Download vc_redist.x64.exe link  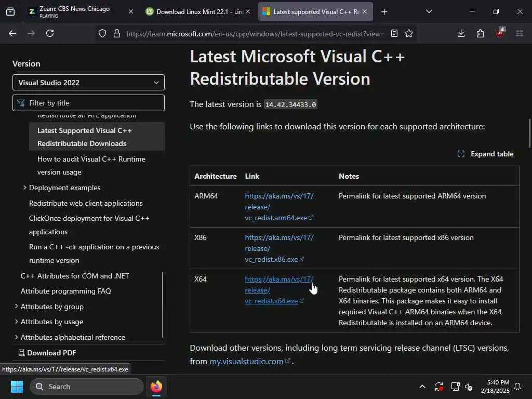pyautogui.click(x=279, y=290)
